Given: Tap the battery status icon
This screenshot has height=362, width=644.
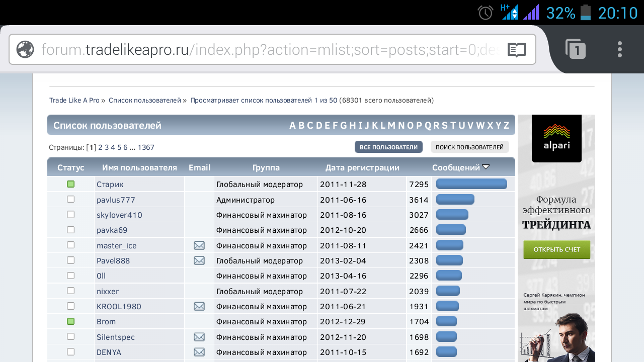Looking at the screenshot, I should (x=586, y=13).
